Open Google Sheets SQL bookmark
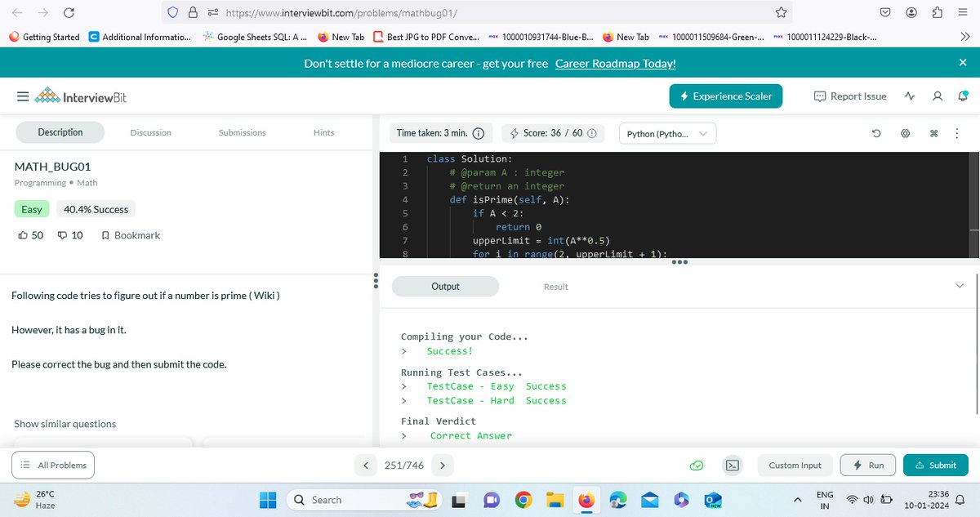 click(255, 37)
